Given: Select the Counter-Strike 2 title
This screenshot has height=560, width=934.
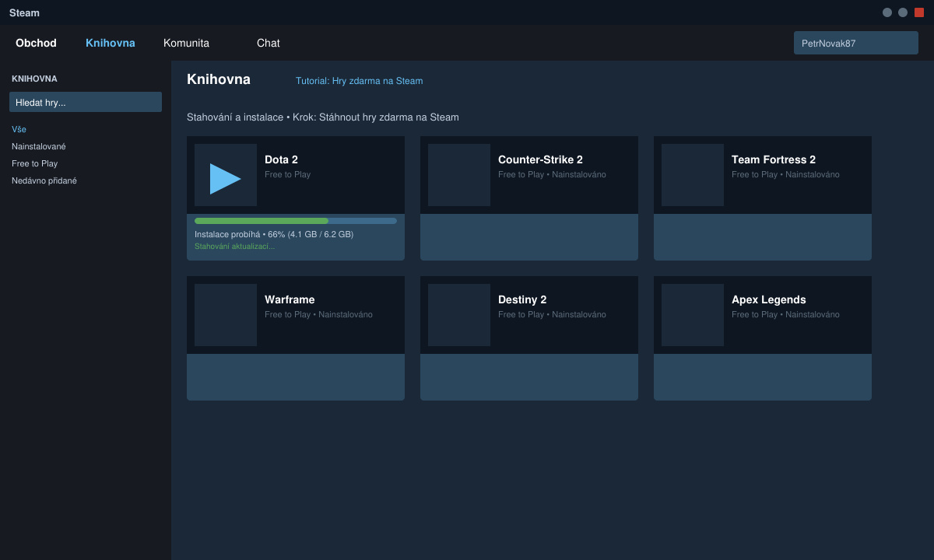Looking at the screenshot, I should click(x=540, y=159).
